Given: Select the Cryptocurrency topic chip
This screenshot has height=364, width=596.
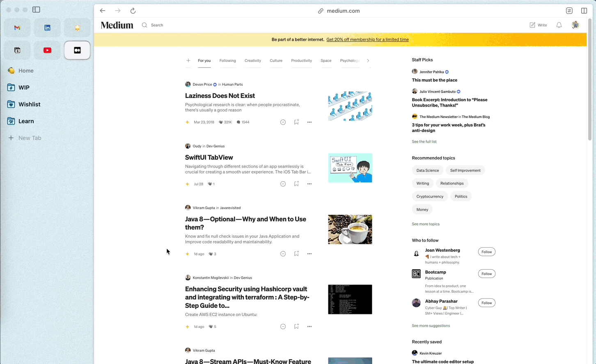Looking at the screenshot, I should tap(430, 196).
